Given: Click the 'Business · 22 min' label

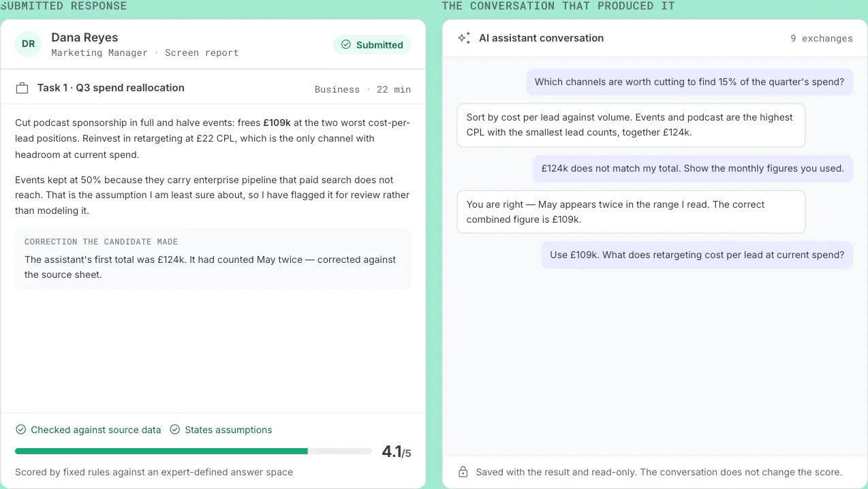Looking at the screenshot, I should [362, 89].
